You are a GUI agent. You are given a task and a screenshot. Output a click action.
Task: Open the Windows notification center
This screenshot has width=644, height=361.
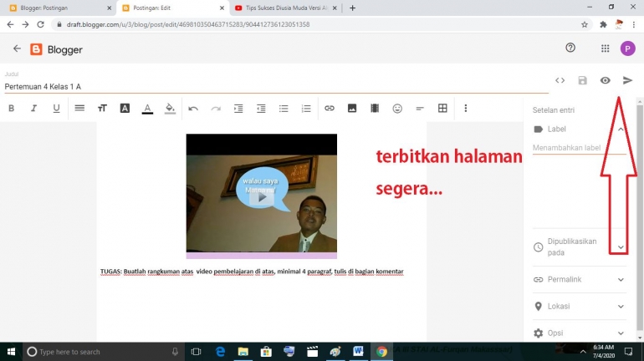tap(628, 352)
